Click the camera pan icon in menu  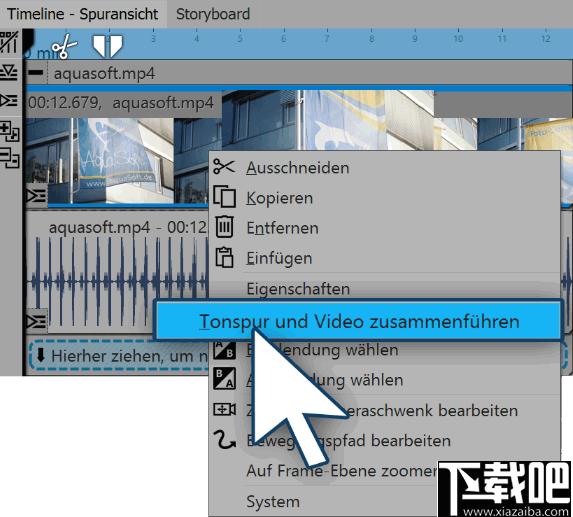[x=224, y=409]
